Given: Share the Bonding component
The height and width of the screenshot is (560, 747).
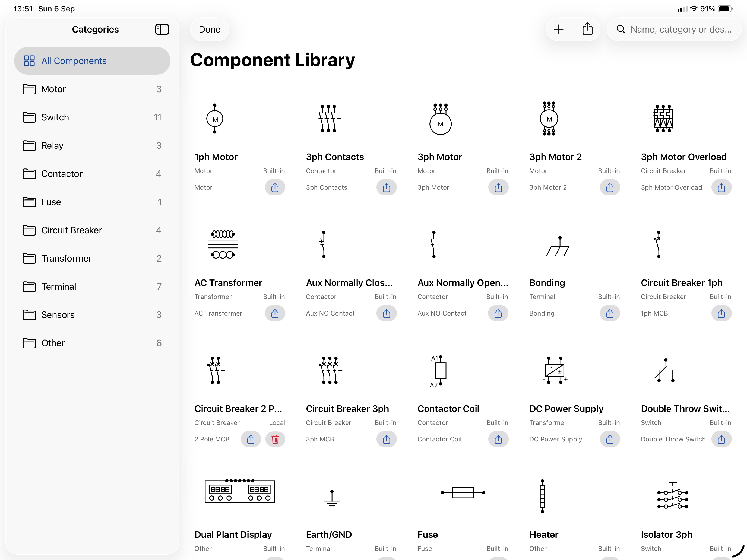Looking at the screenshot, I should tap(610, 313).
